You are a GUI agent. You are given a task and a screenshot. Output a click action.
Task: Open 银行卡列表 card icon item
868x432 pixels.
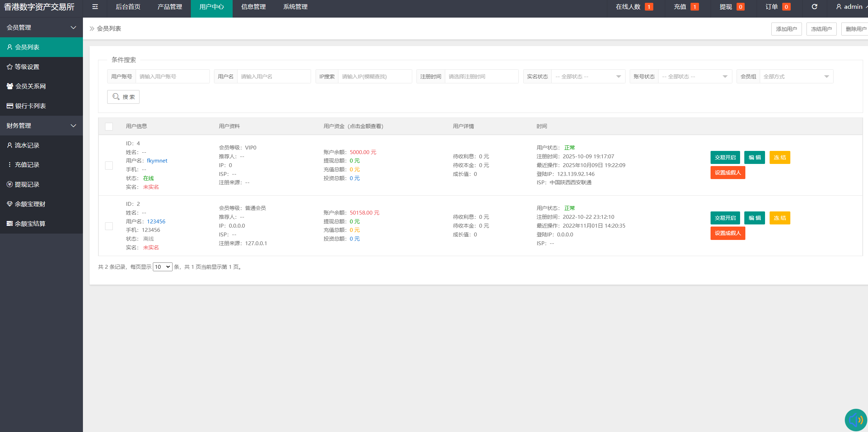30,106
